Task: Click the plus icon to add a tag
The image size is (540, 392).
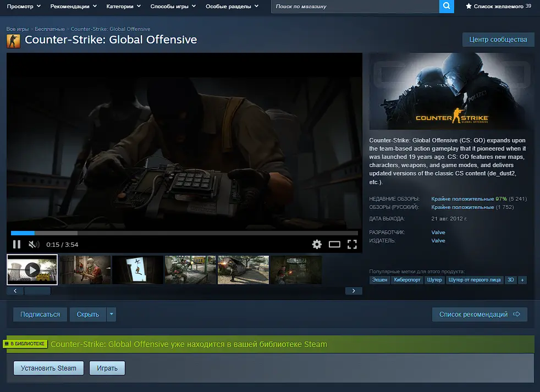Action: click(522, 280)
